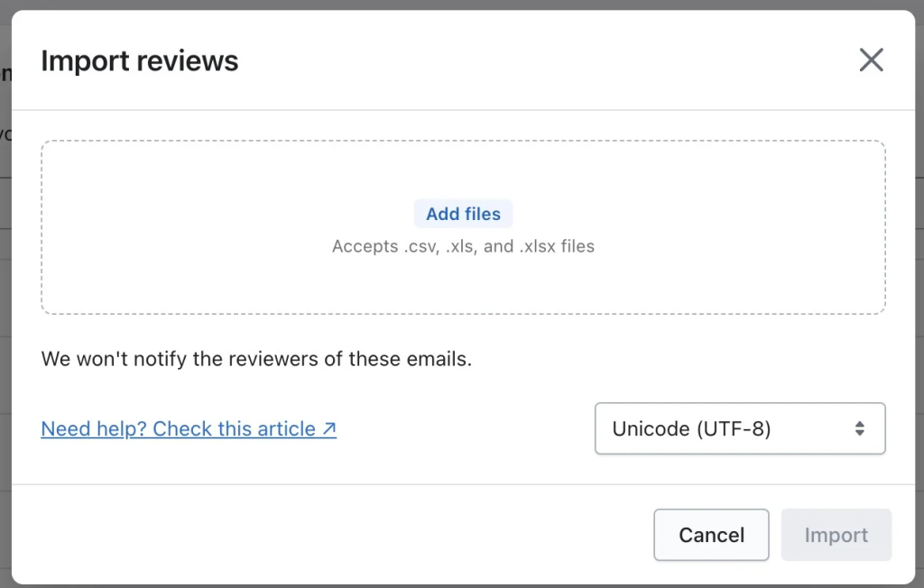Cancel the review import
Image resolution: width=924 pixels, height=588 pixels.
711,535
